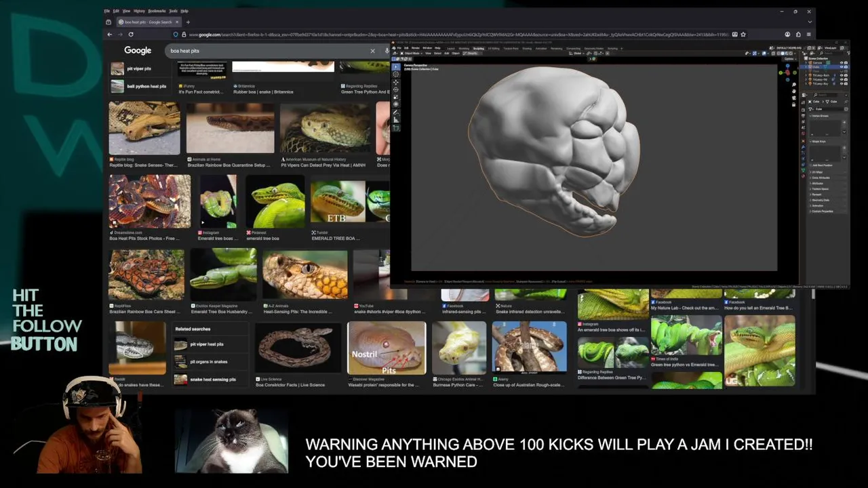Select the Move tool in Blender toolbar
Viewport: 868px width, 488px height.
point(396,82)
